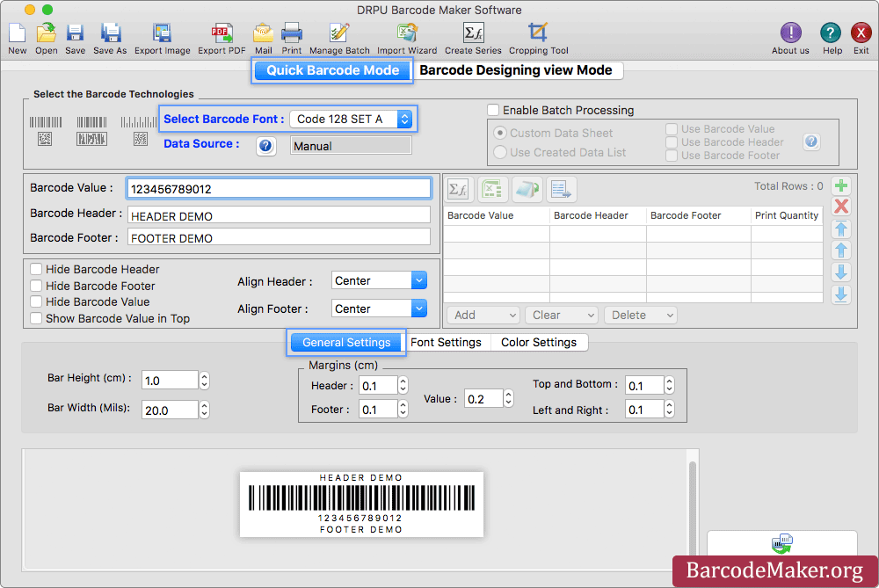
Task: Click the barcode preview image
Action: click(x=361, y=504)
